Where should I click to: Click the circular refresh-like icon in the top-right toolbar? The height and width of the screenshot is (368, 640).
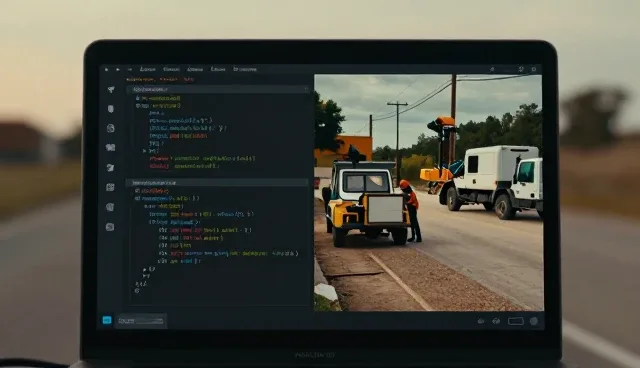click(x=521, y=69)
